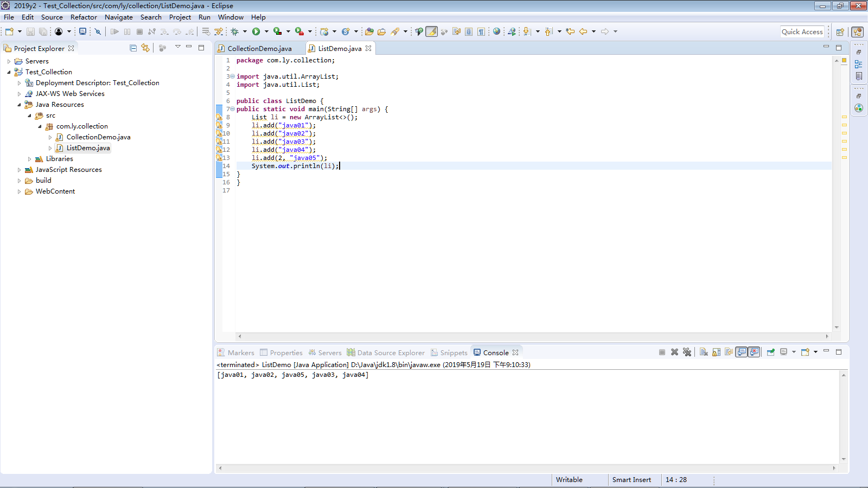This screenshot has height=488, width=868.
Task: Click the Debug bug icon in the toolbar
Action: pyautogui.click(x=234, y=31)
